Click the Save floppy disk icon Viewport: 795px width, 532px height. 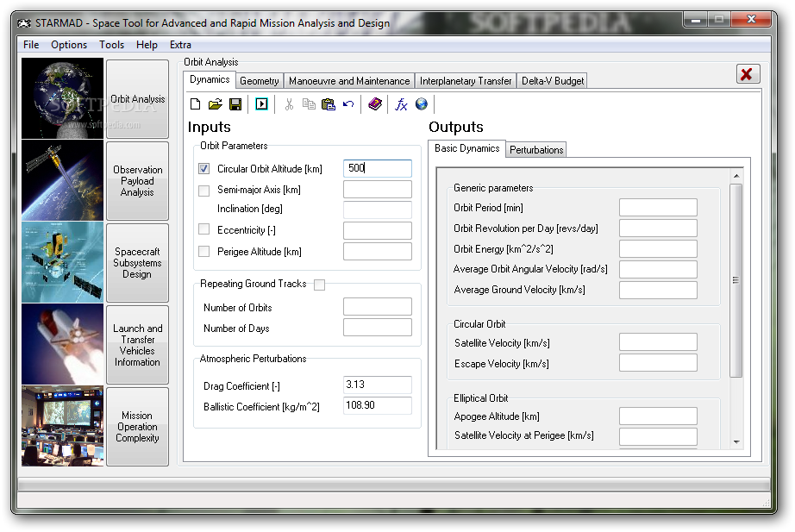pos(235,104)
